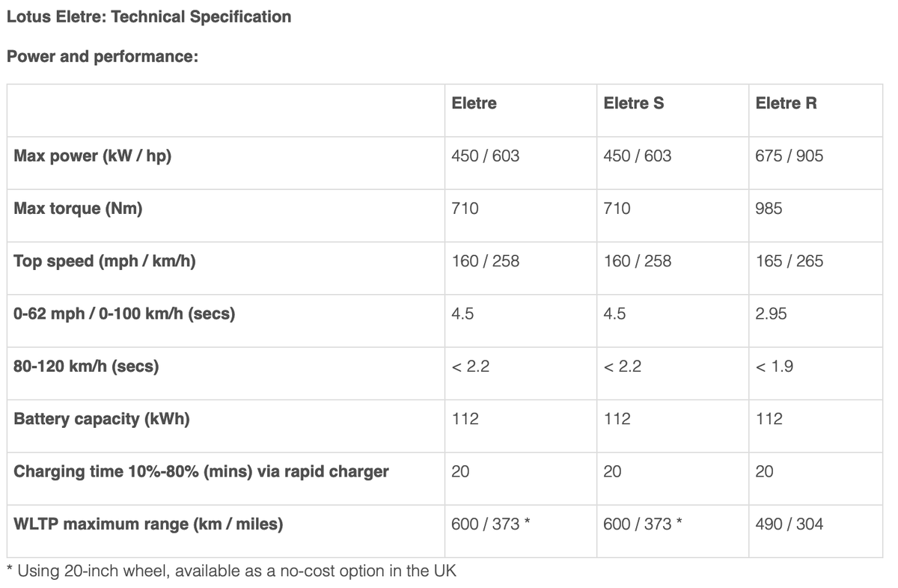Click the Eletre column header
898x588 pixels.
point(474,103)
